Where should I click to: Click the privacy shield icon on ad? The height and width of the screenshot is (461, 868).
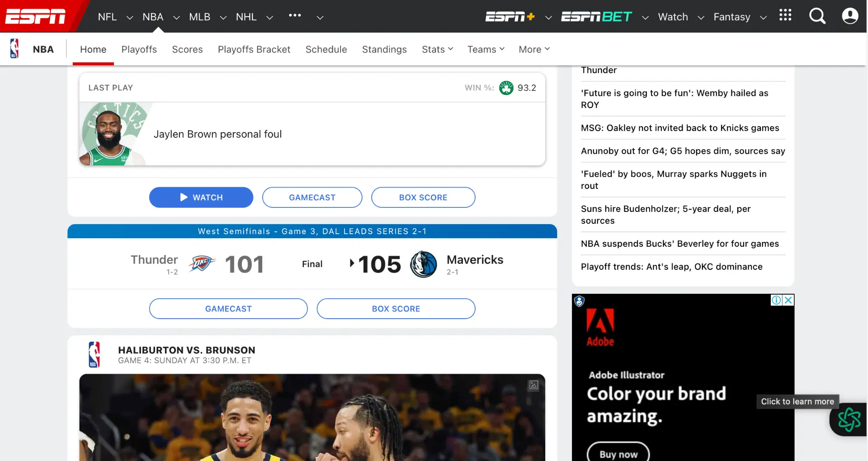coord(579,301)
